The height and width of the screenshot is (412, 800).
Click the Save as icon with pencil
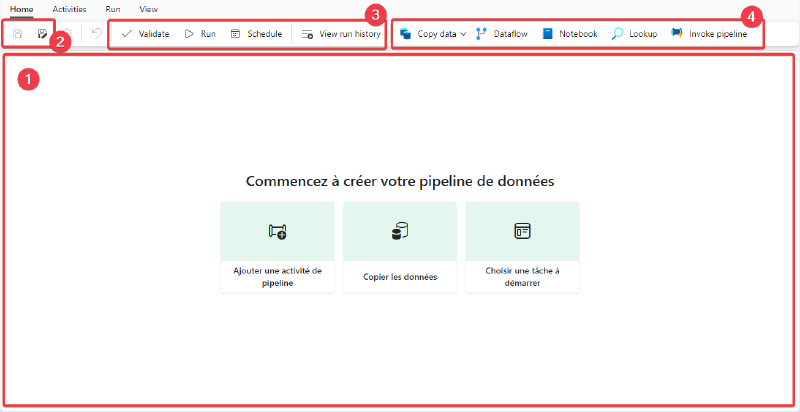(42, 34)
